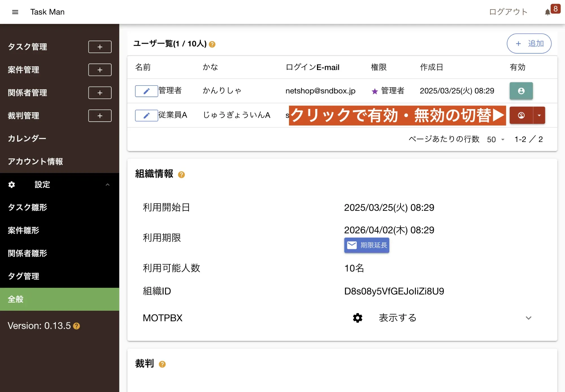Image resolution: width=565 pixels, height=392 pixels.
Task: Open カレンダー in the sidebar
Action: point(27,139)
